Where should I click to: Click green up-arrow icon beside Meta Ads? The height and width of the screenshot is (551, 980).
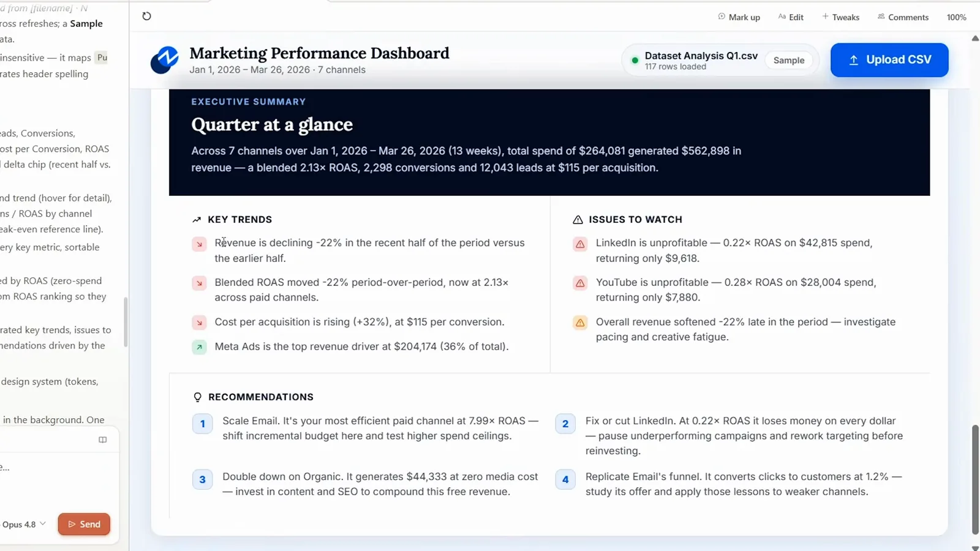click(x=199, y=347)
